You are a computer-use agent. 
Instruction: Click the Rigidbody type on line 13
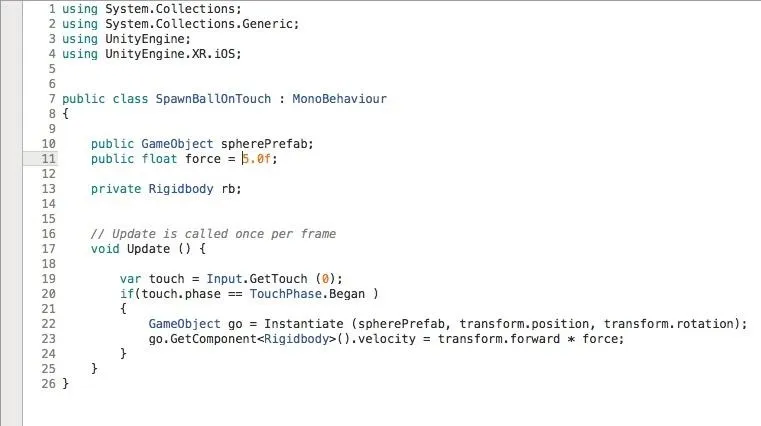point(181,189)
